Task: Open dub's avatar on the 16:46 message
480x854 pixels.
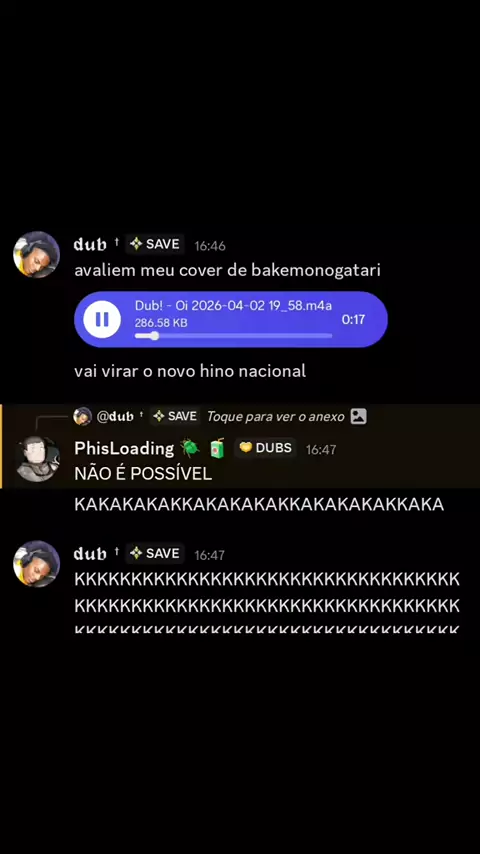Action: 37,254
